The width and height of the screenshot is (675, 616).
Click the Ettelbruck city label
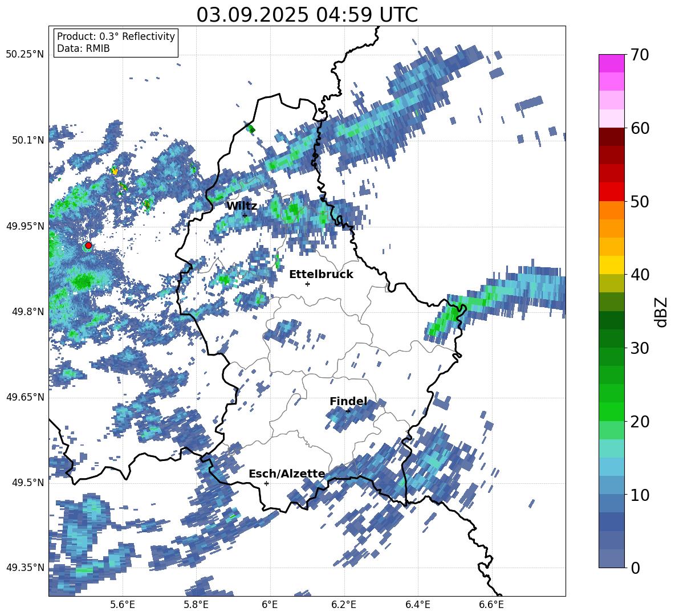pos(321,275)
